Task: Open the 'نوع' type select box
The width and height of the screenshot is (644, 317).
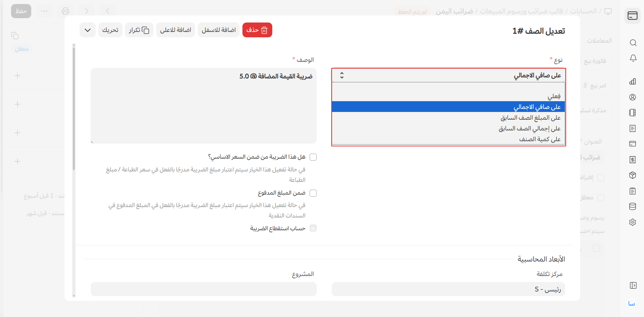Action: [448, 75]
